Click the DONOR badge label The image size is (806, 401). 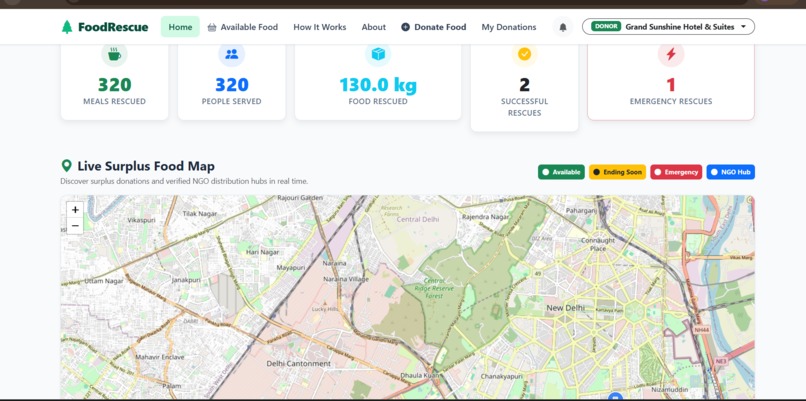(x=606, y=27)
